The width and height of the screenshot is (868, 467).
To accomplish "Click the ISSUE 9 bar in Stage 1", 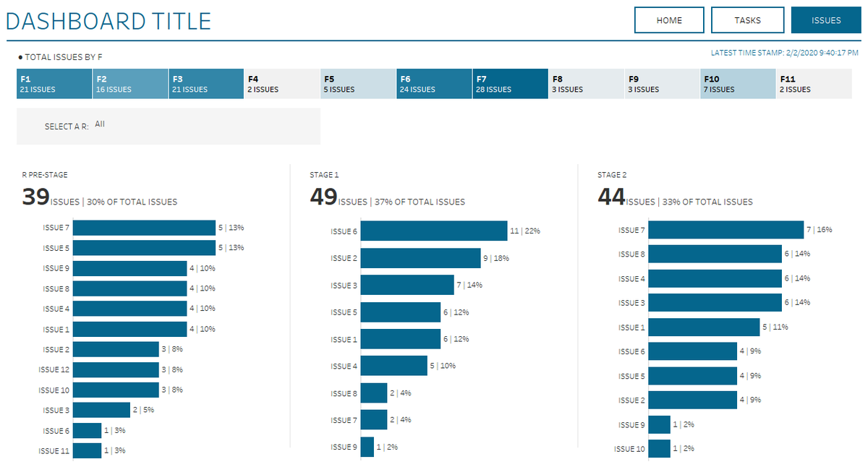I will coord(367,447).
